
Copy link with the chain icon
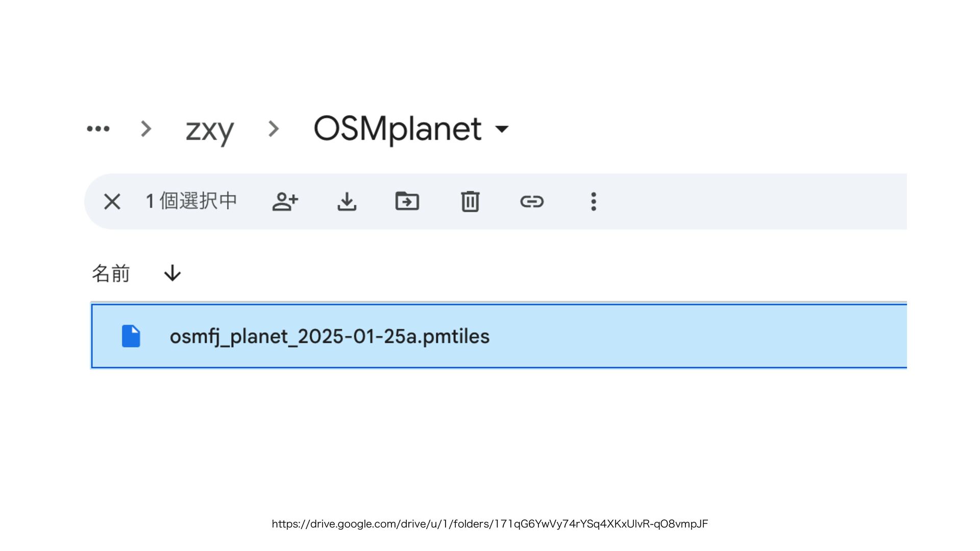pyautogui.click(x=532, y=202)
